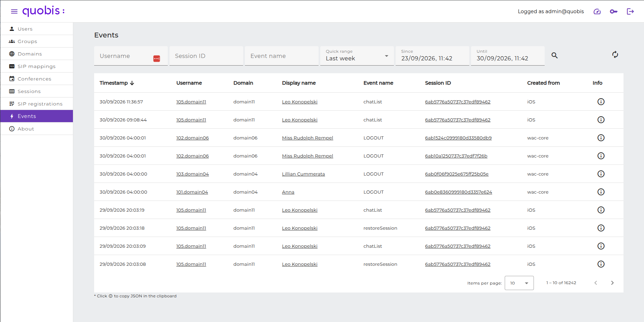Open the Quick range dropdown
644x322 pixels.
point(357,56)
